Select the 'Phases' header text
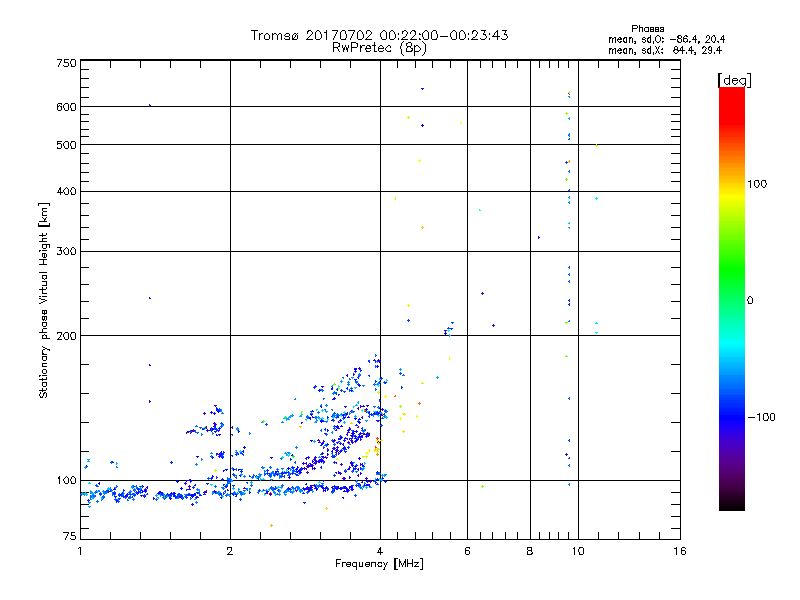The image size is (800, 600). click(x=647, y=29)
